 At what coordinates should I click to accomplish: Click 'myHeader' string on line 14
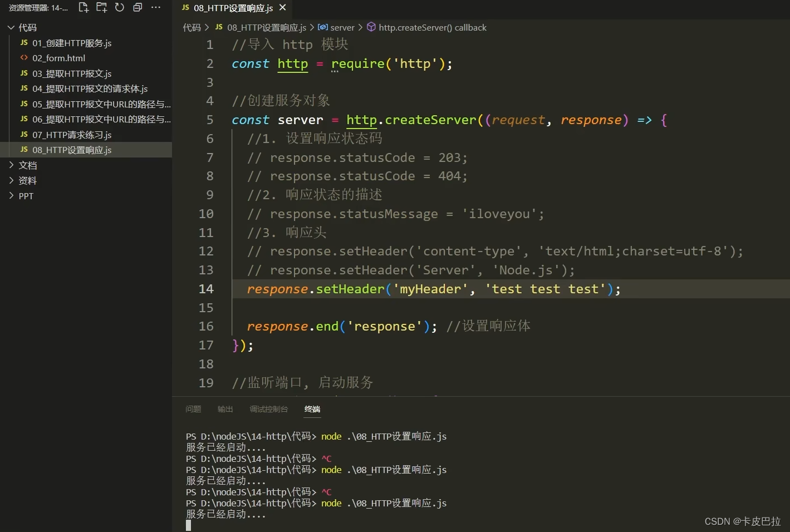(430, 289)
